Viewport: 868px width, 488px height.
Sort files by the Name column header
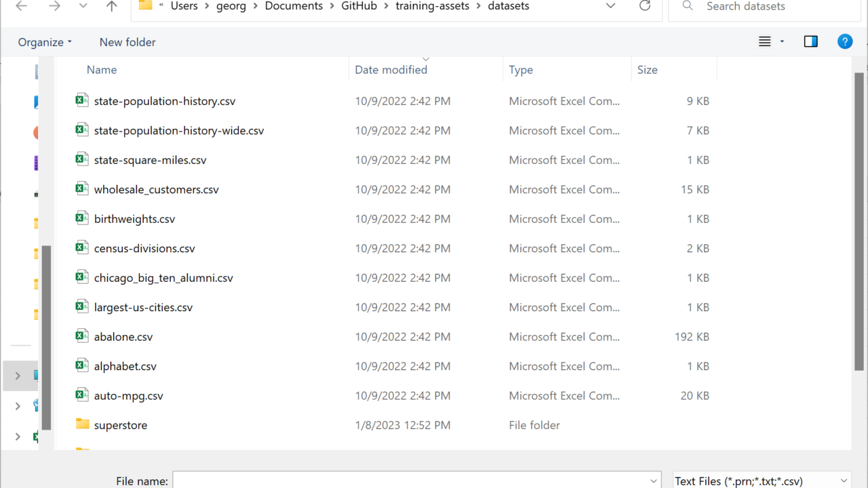tap(102, 70)
